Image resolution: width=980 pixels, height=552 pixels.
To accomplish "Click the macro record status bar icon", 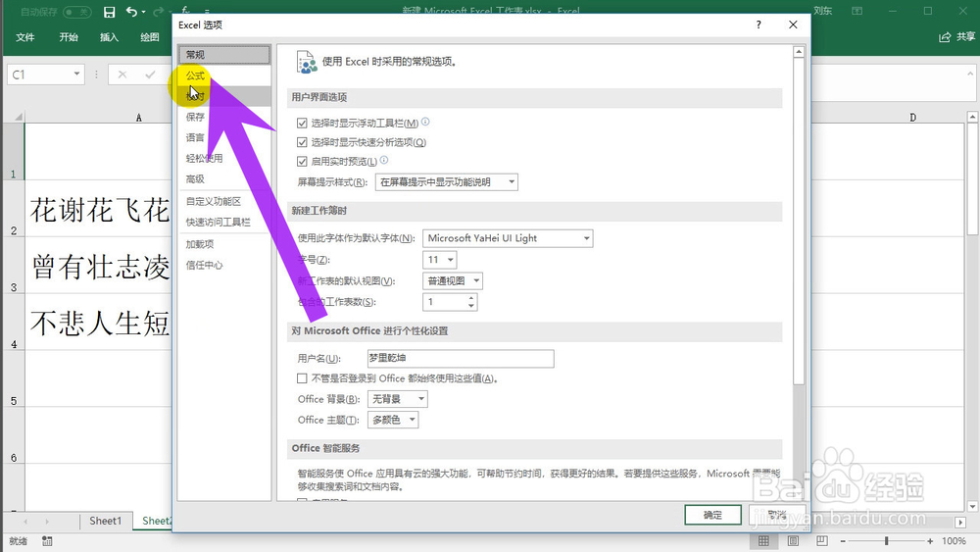I will pyautogui.click(x=47, y=541).
